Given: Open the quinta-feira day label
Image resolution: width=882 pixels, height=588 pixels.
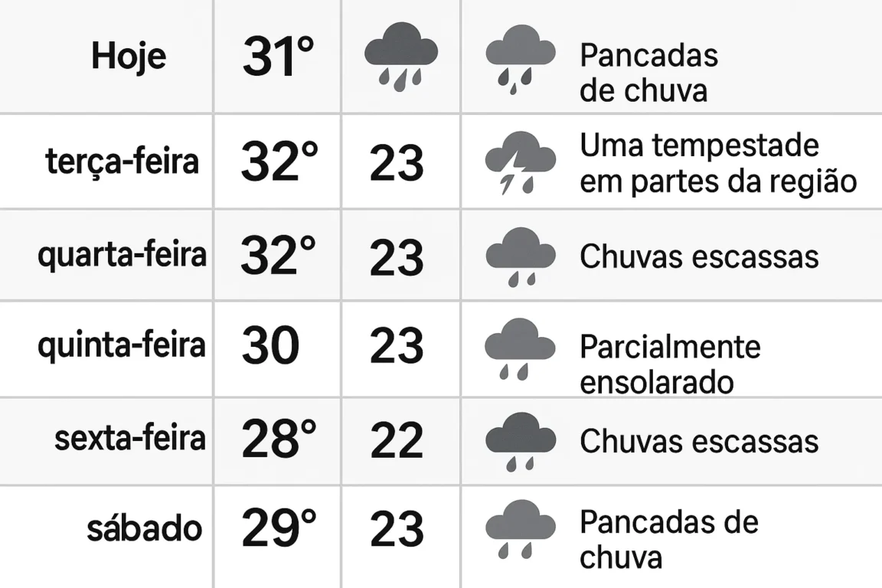Looking at the screenshot, I should point(122,345).
